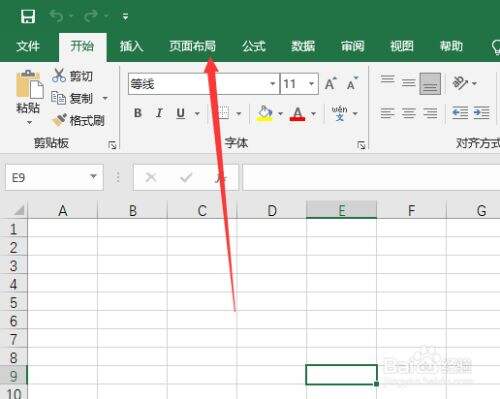Apply the yellow fill color bucket
The width and height of the screenshot is (500, 399).
pyautogui.click(x=265, y=114)
